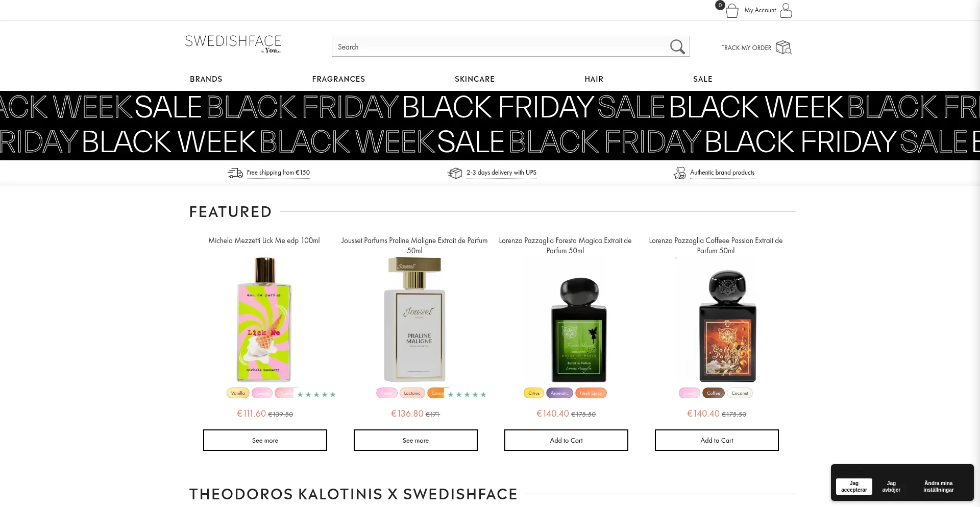Image resolution: width=980 pixels, height=507 pixels.
Task: Click the My Account user icon
Action: [x=786, y=10]
